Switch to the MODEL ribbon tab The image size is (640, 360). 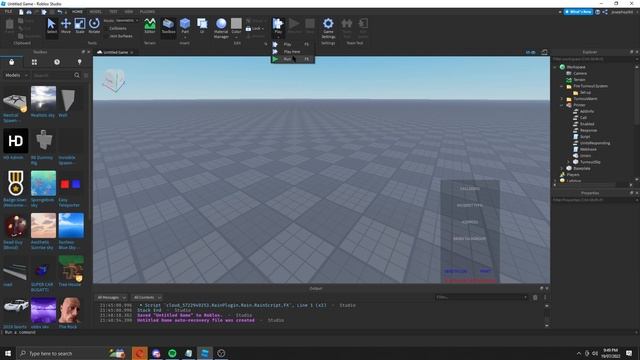coord(96,12)
